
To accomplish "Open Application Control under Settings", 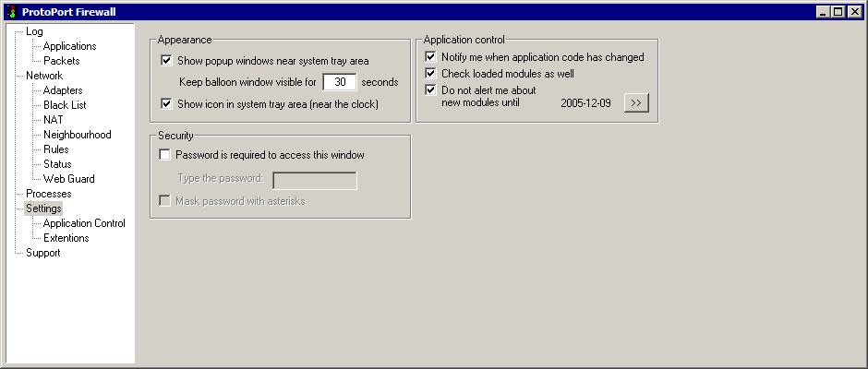I will [84, 223].
